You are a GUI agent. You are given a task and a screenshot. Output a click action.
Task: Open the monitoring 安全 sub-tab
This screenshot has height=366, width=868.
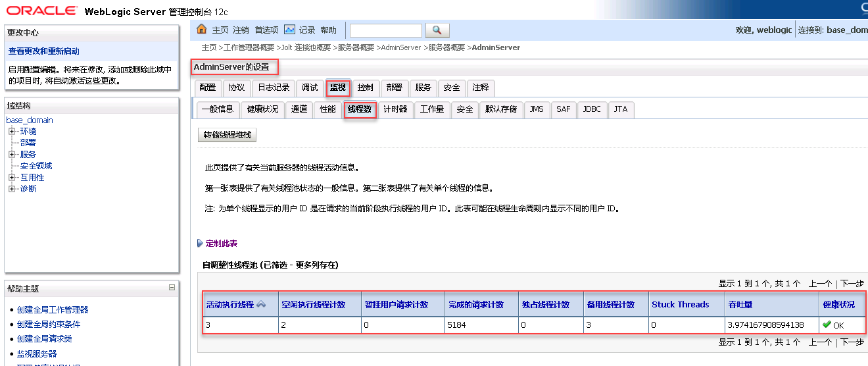[x=465, y=109]
